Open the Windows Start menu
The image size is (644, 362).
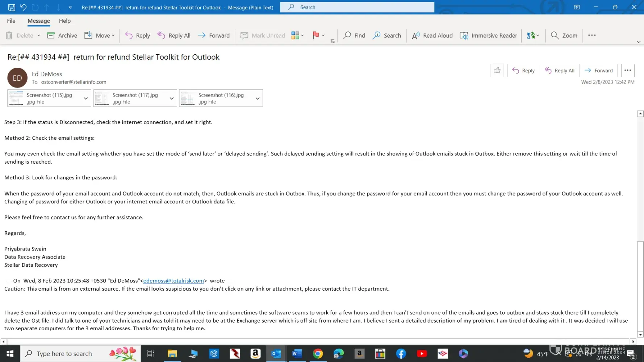pyautogui.click(x=10, y=354)
